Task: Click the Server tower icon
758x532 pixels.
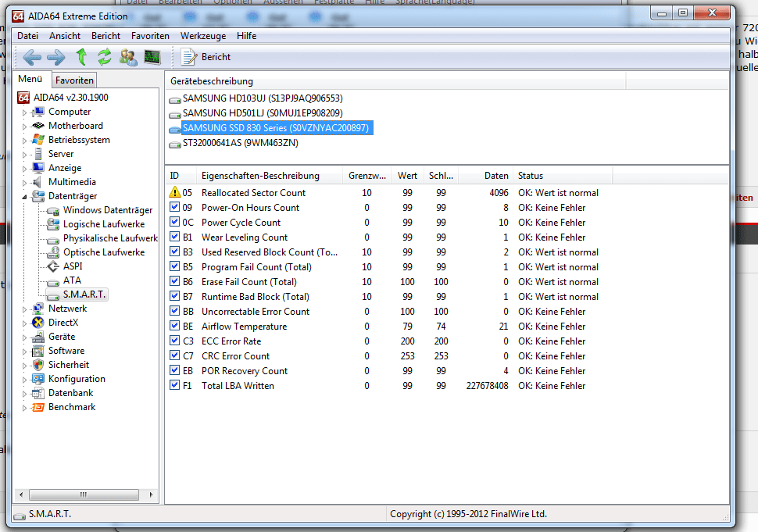Action: pyautogui.click(x=38, y=154)
